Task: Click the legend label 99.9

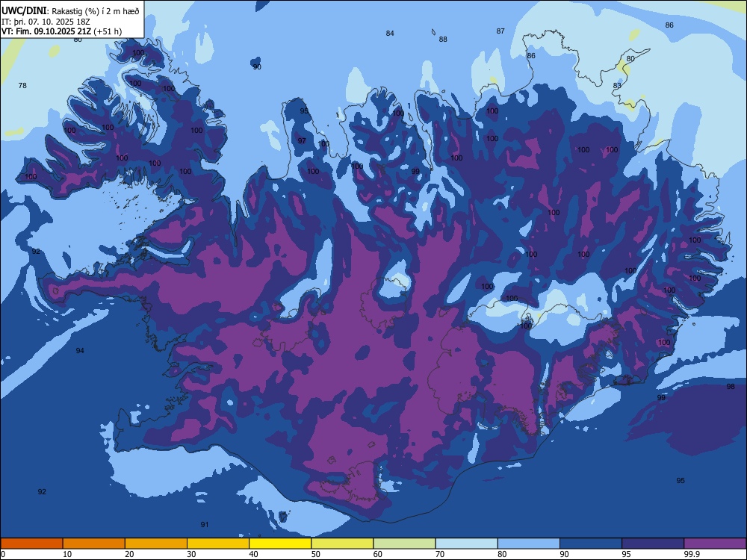Action: point(692,554)
